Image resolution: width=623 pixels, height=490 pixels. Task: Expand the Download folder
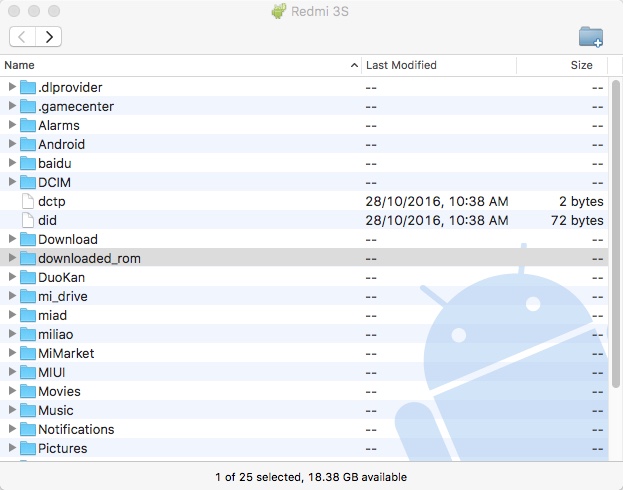(x=12, y=239)
